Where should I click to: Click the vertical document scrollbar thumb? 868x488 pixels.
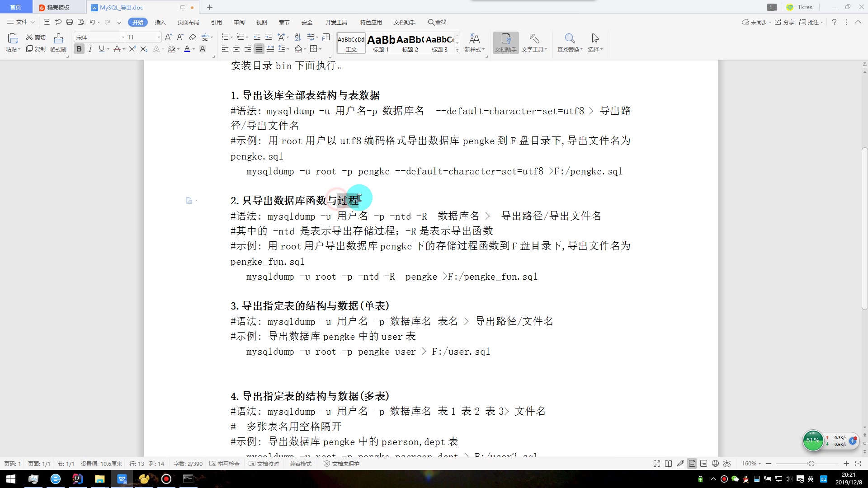864,228
